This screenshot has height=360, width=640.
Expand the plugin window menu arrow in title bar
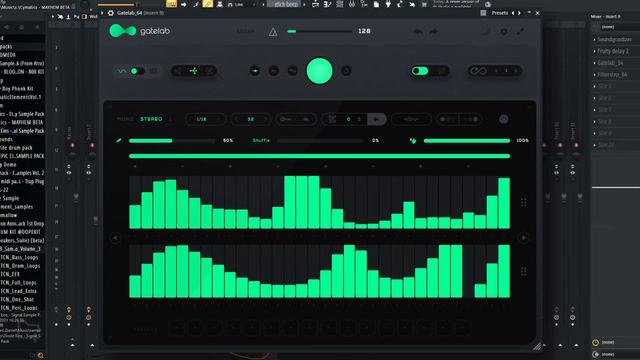pos(102,13)
